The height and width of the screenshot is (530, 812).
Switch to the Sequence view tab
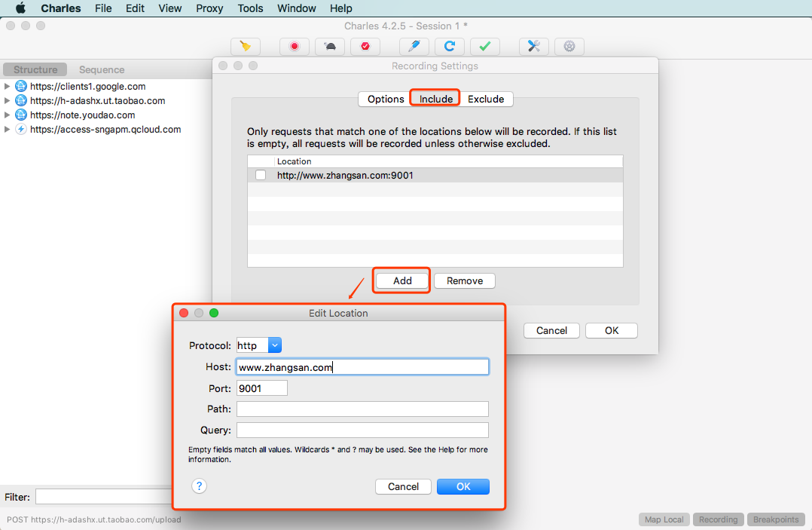point(102,69)
